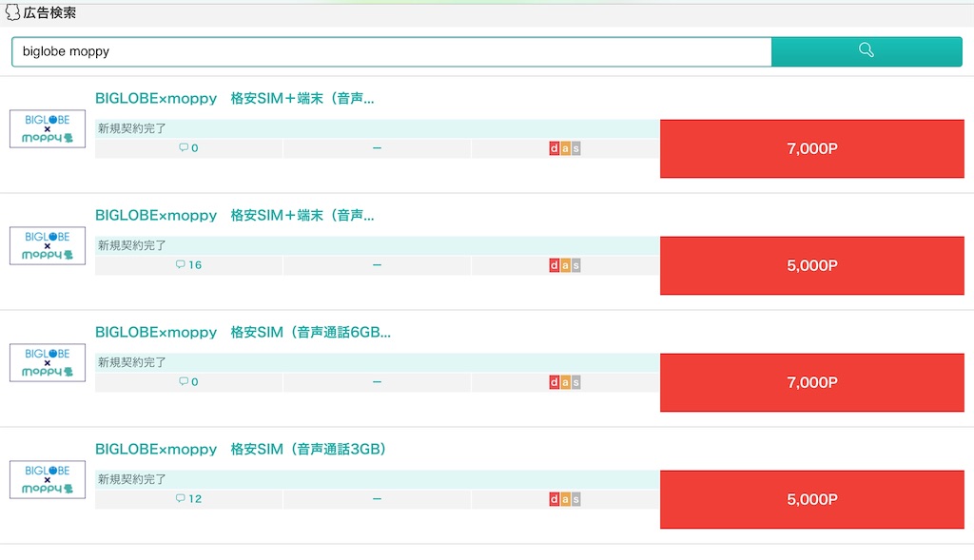Click 新規契約完了 text in SIM+端末 7,000P row
Viewport: 974px width, 560px height.
131,128
